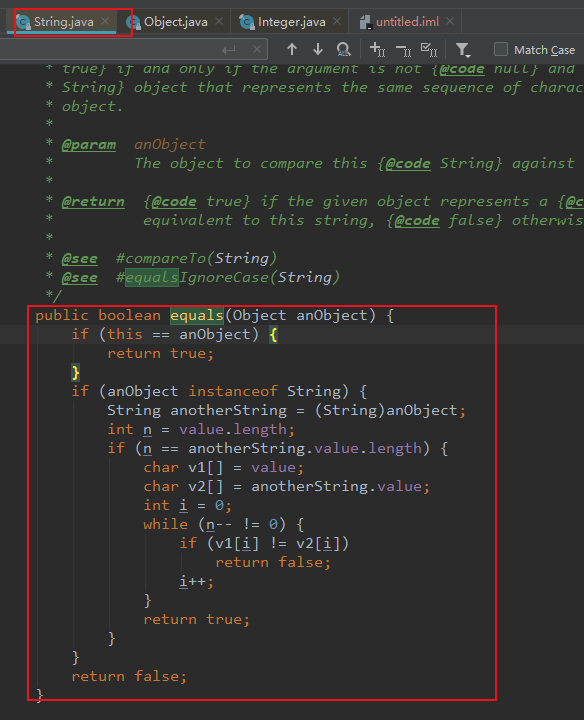Click the #equalsIgnoreCase(String) reference

[228, 277]
